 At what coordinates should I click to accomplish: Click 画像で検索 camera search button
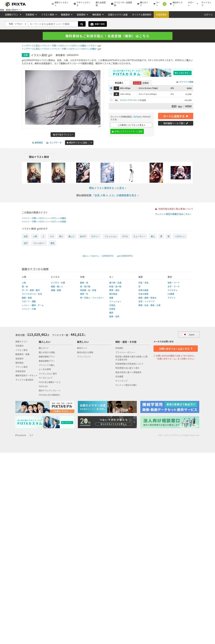pyautogui.click(x=98, y=24)
